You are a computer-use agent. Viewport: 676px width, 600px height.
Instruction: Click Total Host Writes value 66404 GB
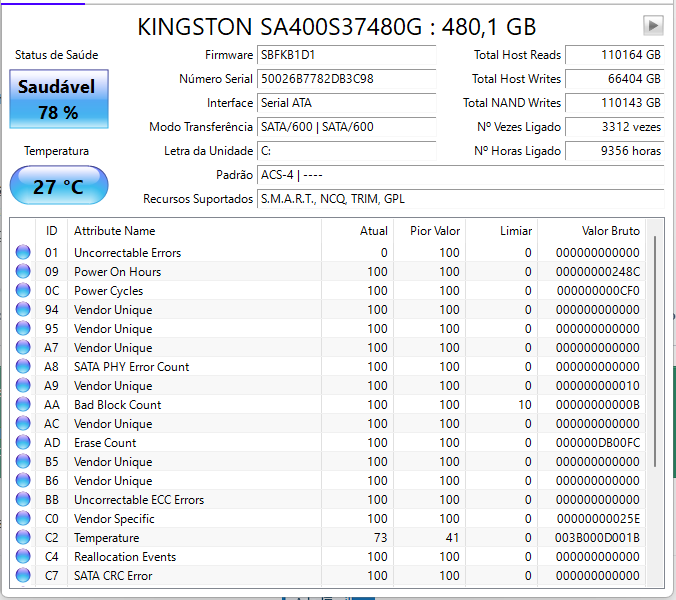(615, 79)
